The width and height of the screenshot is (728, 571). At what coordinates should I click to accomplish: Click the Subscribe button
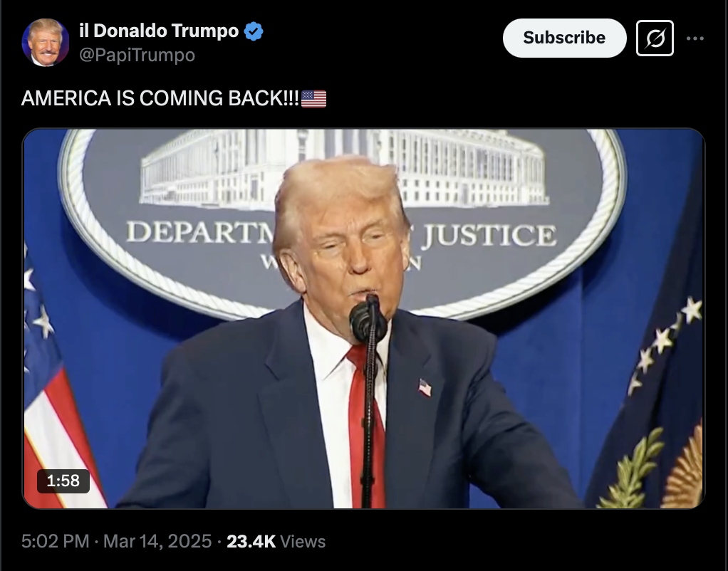pos(565,38)
